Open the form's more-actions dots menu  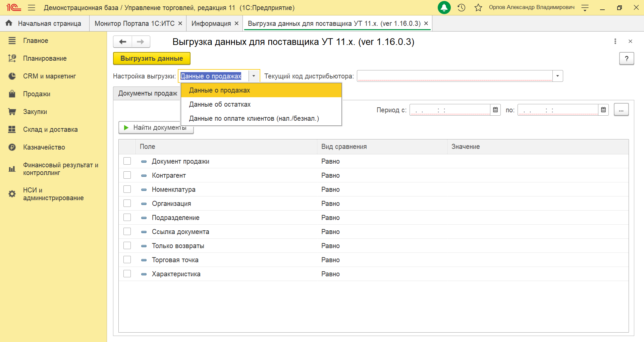[x=615, y=41]
